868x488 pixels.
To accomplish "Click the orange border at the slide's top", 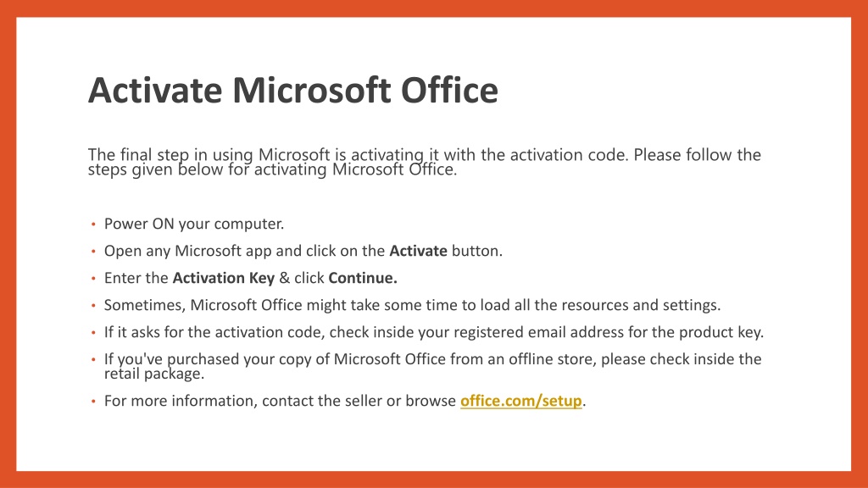I will click(x=434, y=8).
